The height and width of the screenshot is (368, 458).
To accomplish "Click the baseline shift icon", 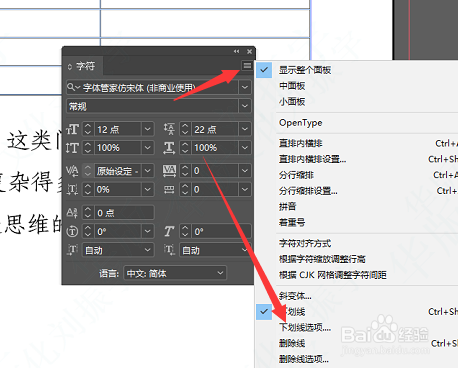I will click(72, 213).
